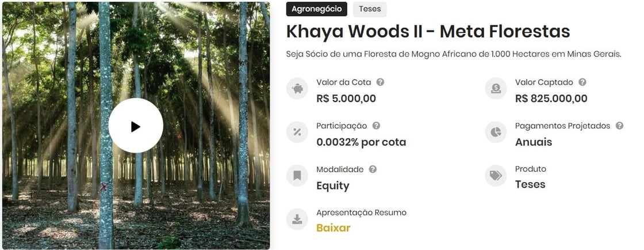Image resolution: width=644 pixels, height=250 pixels.
Task: Select the Teses tag
Action: tap(370, 9)
